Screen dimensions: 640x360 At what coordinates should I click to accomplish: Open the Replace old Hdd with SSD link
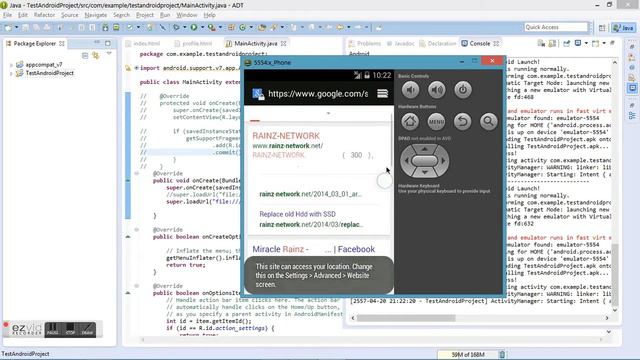point(298,214)
